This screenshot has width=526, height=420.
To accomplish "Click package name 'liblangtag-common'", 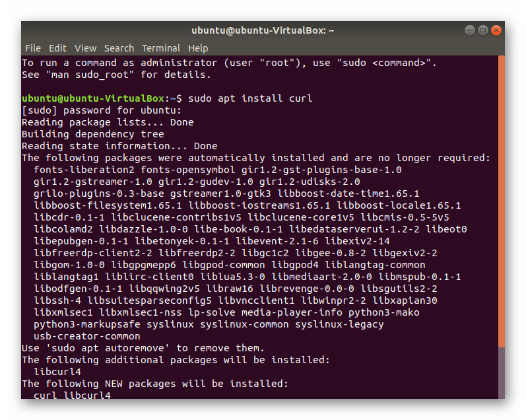I will 375,265.
